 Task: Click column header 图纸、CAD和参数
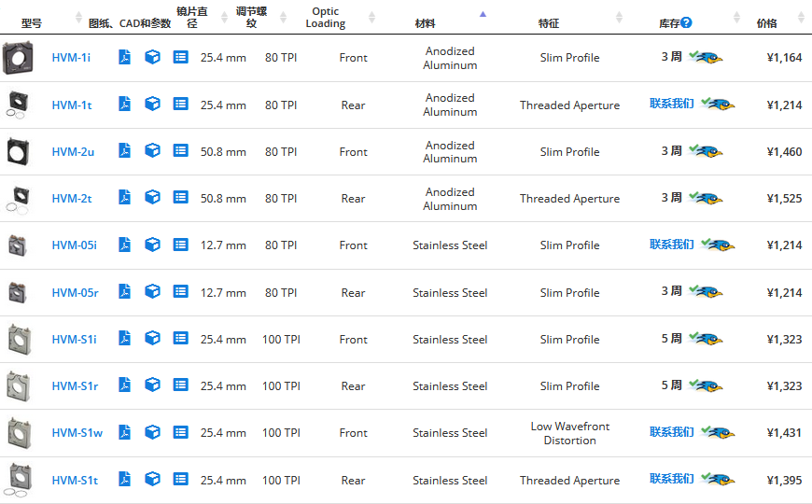click(x=130, y=23)
